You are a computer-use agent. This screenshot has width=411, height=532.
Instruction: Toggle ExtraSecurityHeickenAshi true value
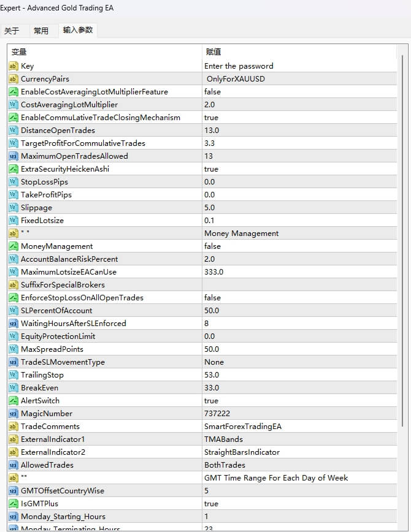[299, 169]
